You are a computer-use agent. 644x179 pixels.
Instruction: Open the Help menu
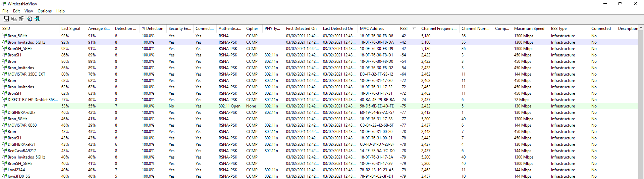click(x=60, y=11)
